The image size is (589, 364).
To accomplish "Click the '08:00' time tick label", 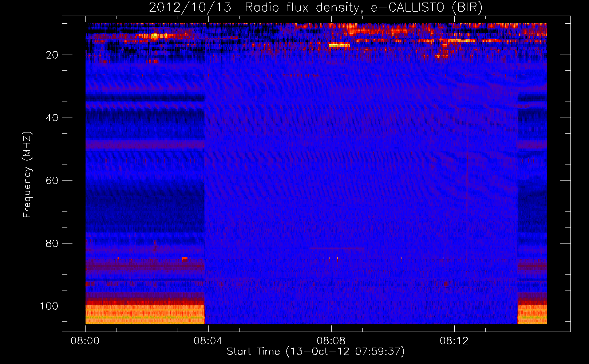I will point(85,341).
